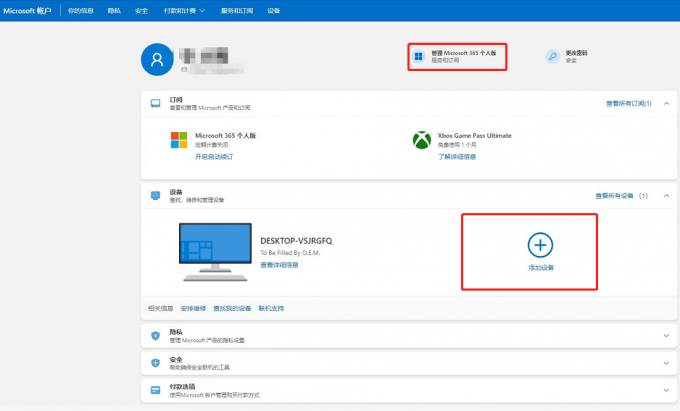Click 查看所有订阅(1) link
Screen dimensions: 680x411
628,104
